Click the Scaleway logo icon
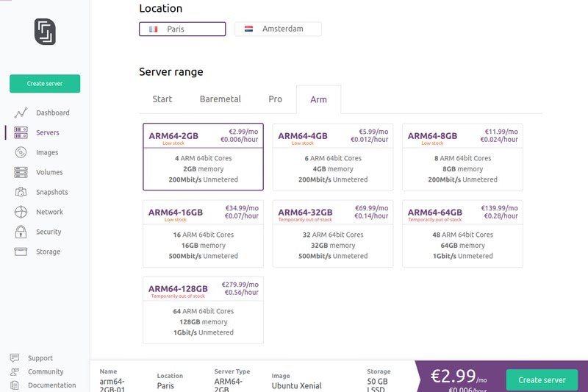 tap(45, 32)
